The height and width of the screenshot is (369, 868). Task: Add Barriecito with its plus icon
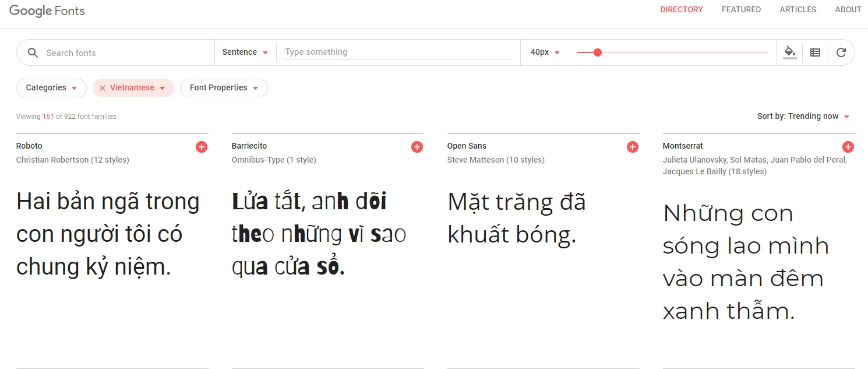(x=417, y=147)
